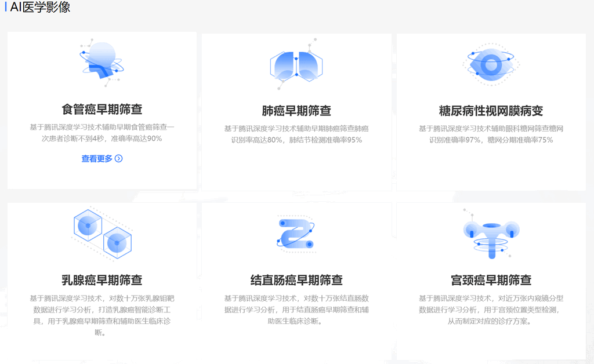The image size is (594, 364).
Task: Select the 肺癌早期筛查 heading
Action: [x=296, y=111]
